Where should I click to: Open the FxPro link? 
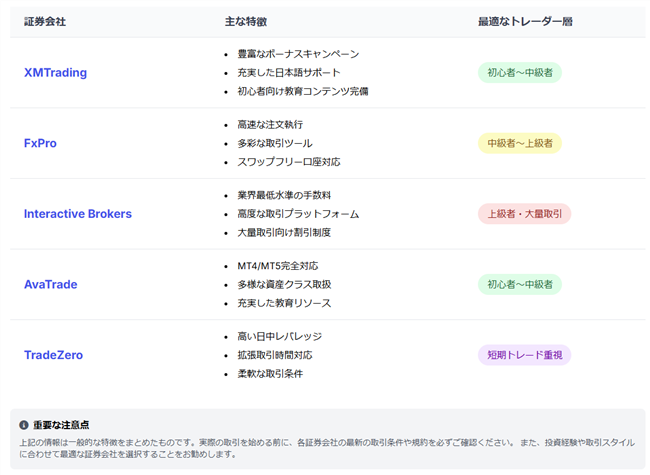[x=40, y=143]
